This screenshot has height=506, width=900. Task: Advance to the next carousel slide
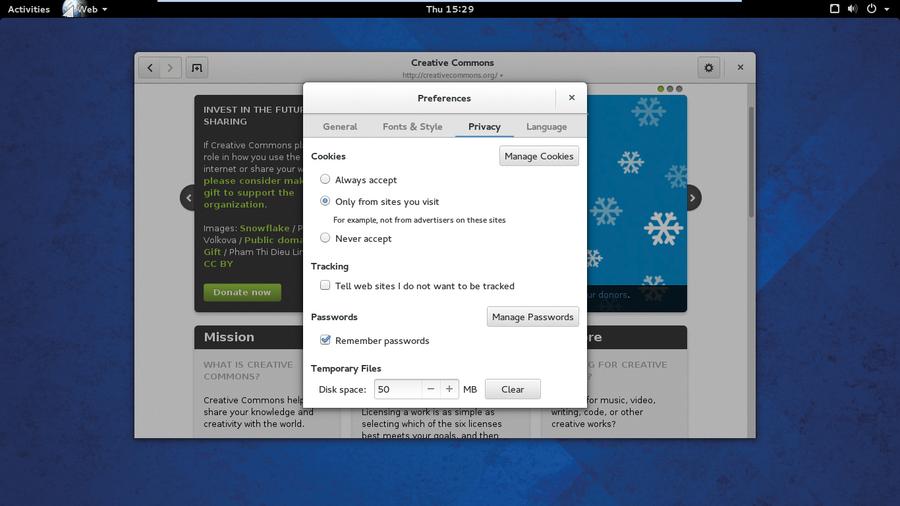[693, 198]
